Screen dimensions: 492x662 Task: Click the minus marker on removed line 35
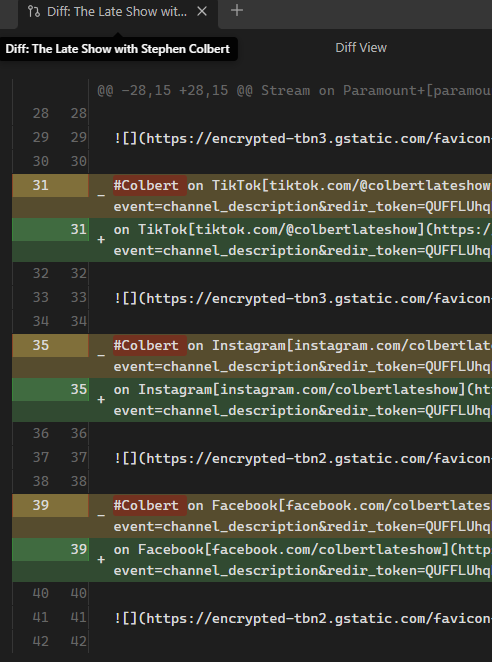click(x=101, y=355)
